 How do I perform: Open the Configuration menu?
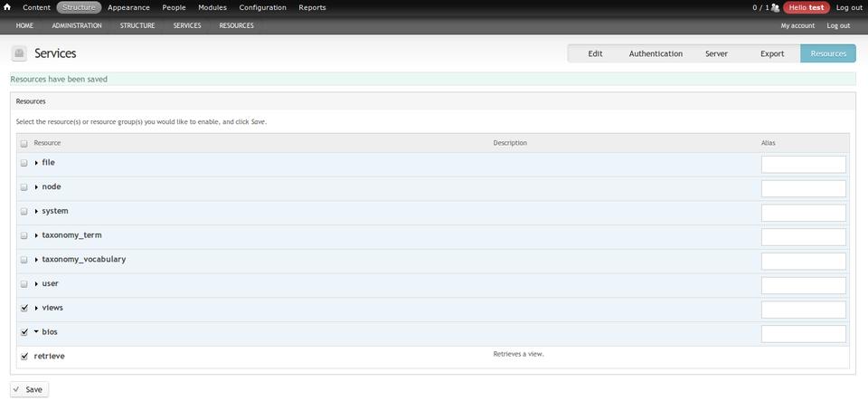click(x=262, y=7)
